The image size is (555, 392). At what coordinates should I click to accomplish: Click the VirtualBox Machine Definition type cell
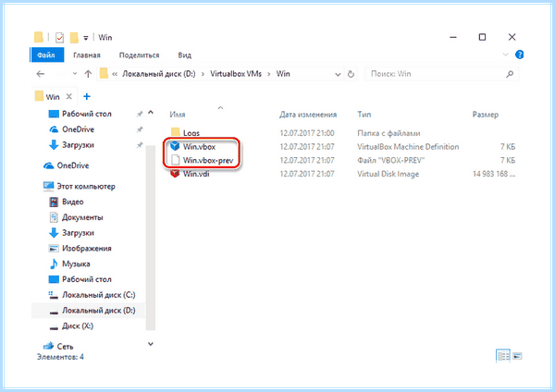click(x=408, y=147)
